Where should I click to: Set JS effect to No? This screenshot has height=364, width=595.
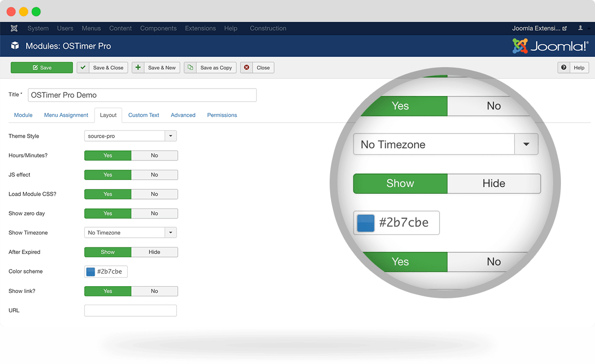154,175
